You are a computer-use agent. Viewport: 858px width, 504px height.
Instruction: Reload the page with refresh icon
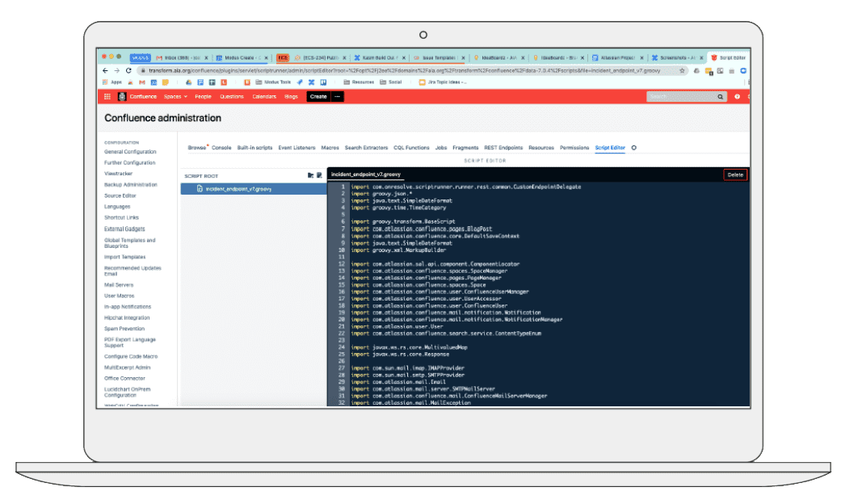click(128, 70)
